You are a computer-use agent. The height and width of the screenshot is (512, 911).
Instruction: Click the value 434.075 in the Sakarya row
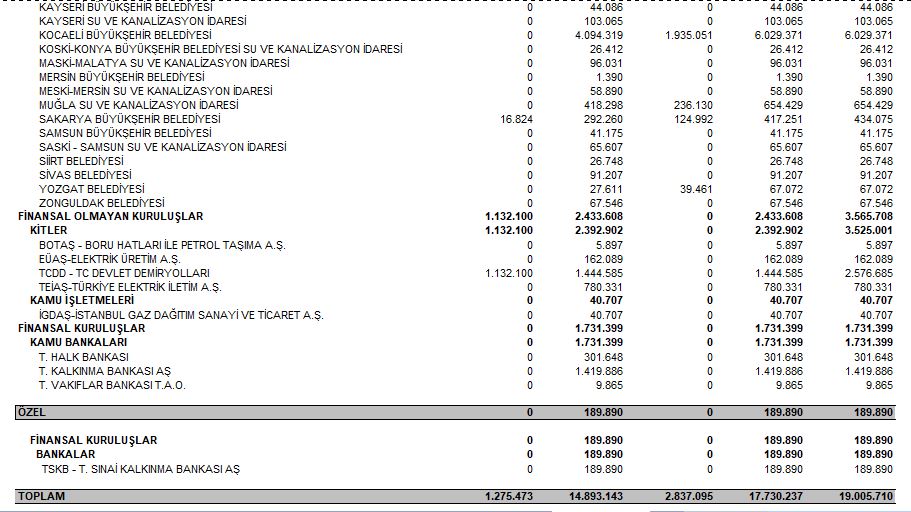pyautogui.click(x=873, y=119)
